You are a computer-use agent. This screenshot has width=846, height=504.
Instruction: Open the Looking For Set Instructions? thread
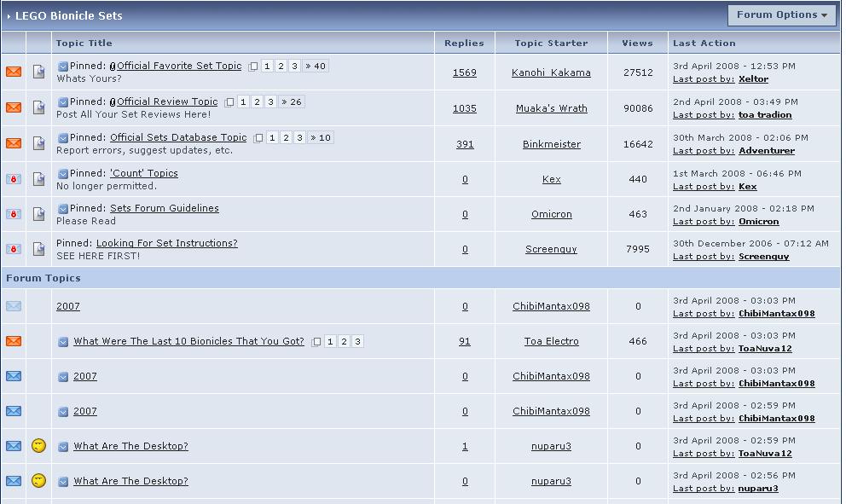pyautogui.click(x=166, y=243)
